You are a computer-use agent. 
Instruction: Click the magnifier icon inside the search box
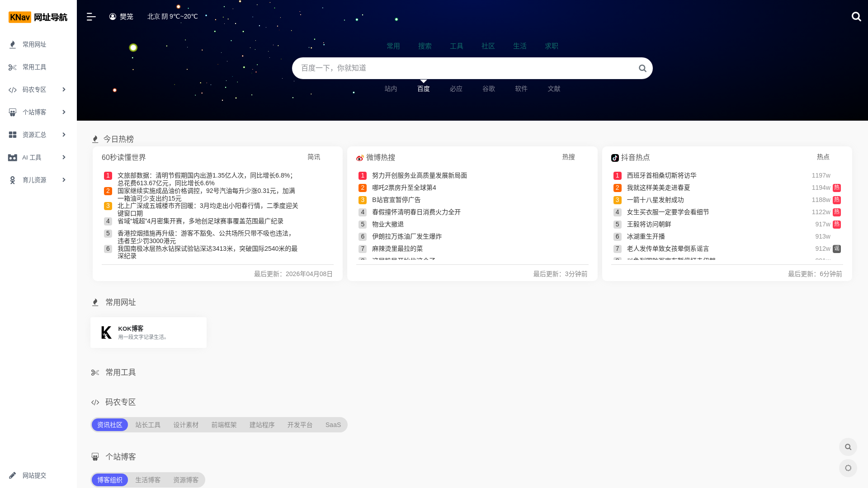[642, 68]
